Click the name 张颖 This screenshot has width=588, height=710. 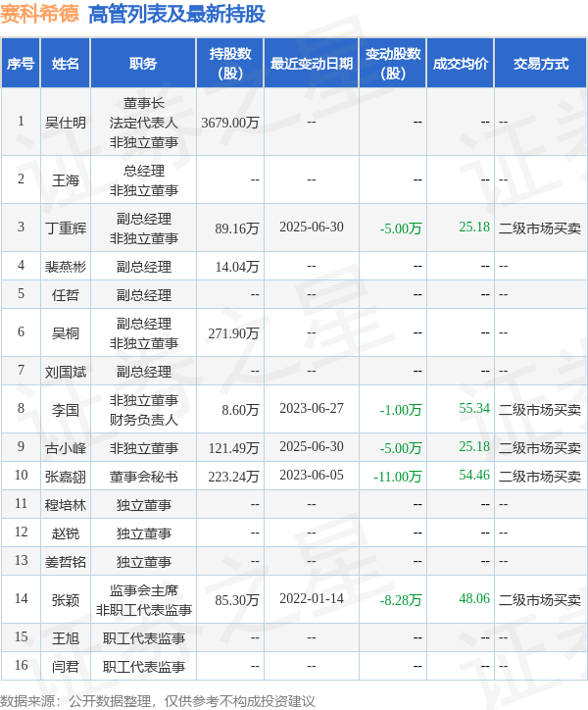(x=66, y=600)
